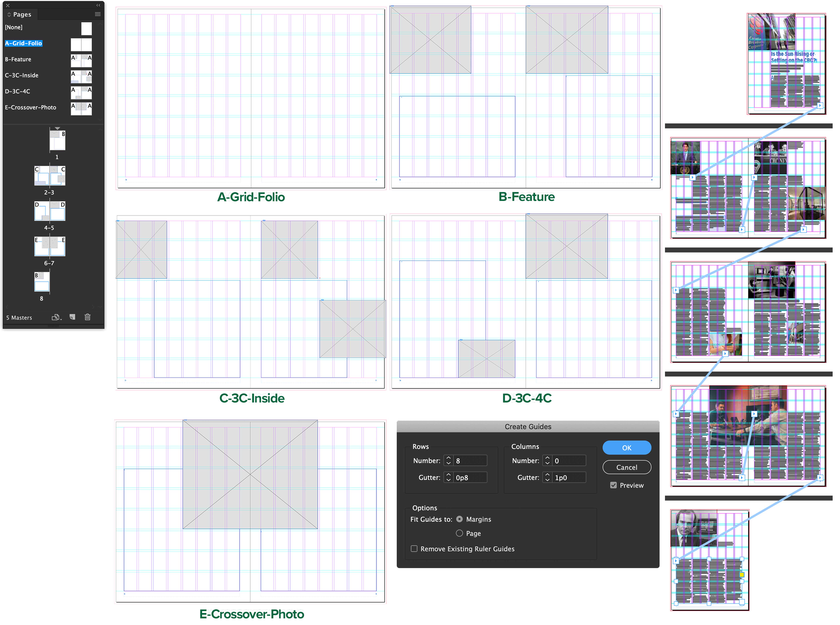This screenshot has height=625, width=840.
Task: Select spread 6-7 thumbnail in Pages panel
Action: 50,246
